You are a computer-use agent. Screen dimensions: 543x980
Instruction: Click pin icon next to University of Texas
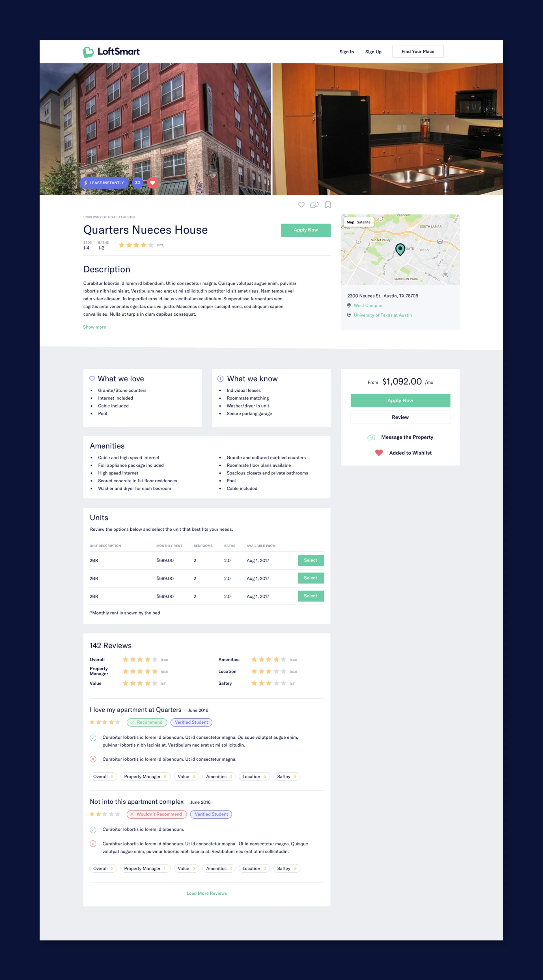[349, 315]
